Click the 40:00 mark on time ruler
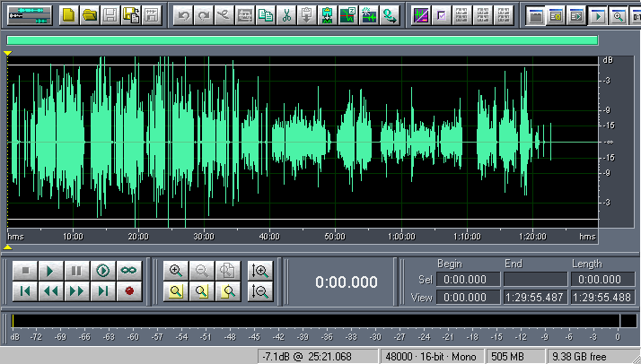This screenshot has width=641, height=364. coord(269,237)
